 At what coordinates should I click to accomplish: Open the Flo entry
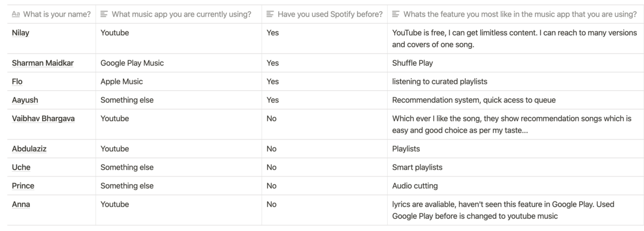pyautogui.click(x=17, y=81)
